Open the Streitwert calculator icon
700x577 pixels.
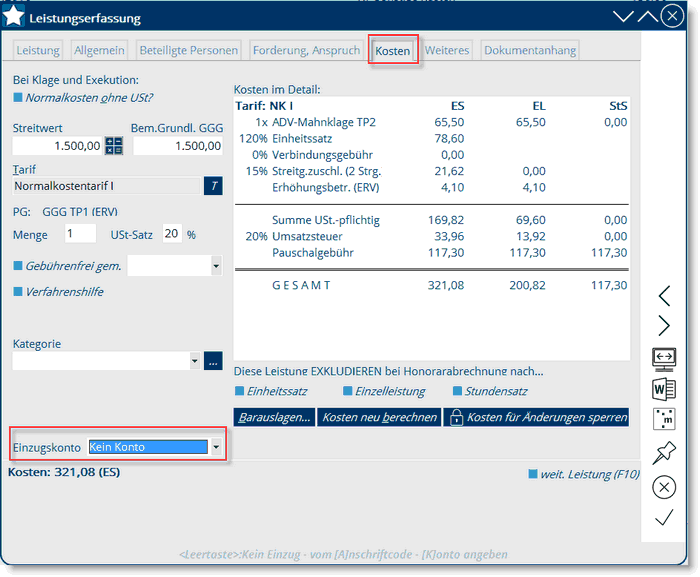(114, 146)
